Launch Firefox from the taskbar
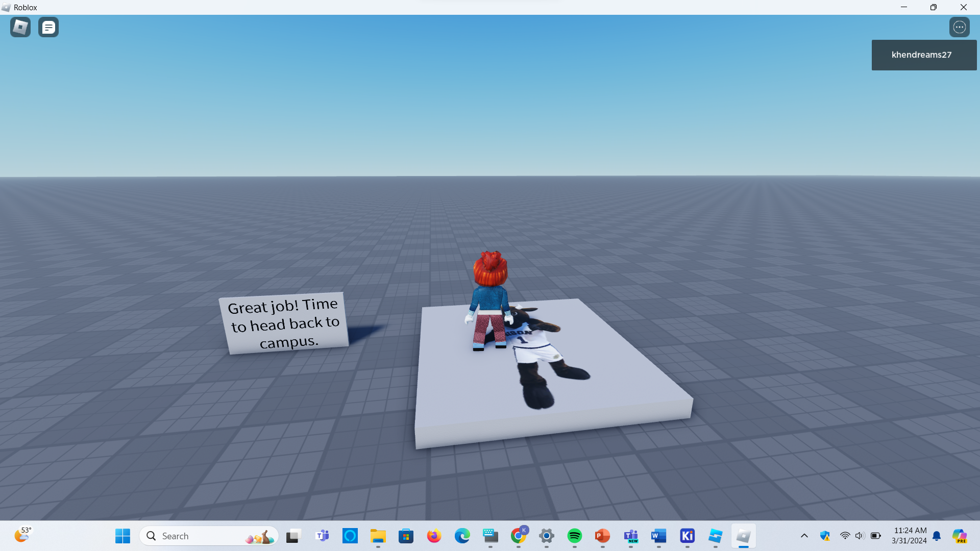This screenshot has height=551, width=980. point(434,536)
